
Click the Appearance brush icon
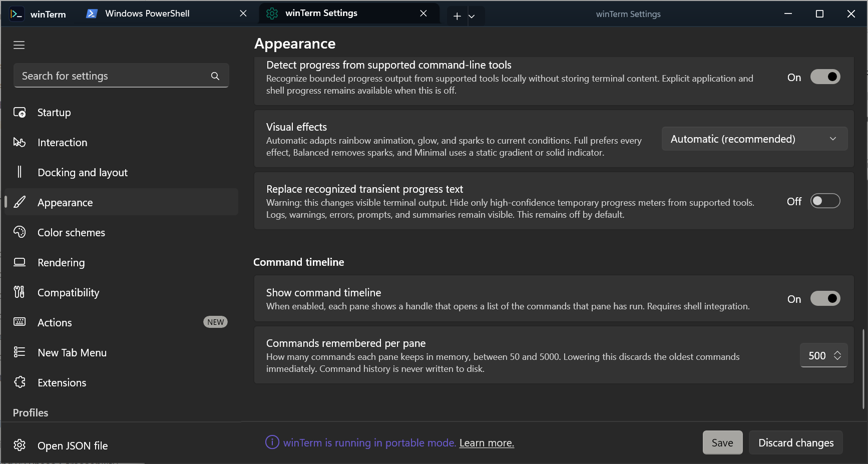[x=20, y=202]
